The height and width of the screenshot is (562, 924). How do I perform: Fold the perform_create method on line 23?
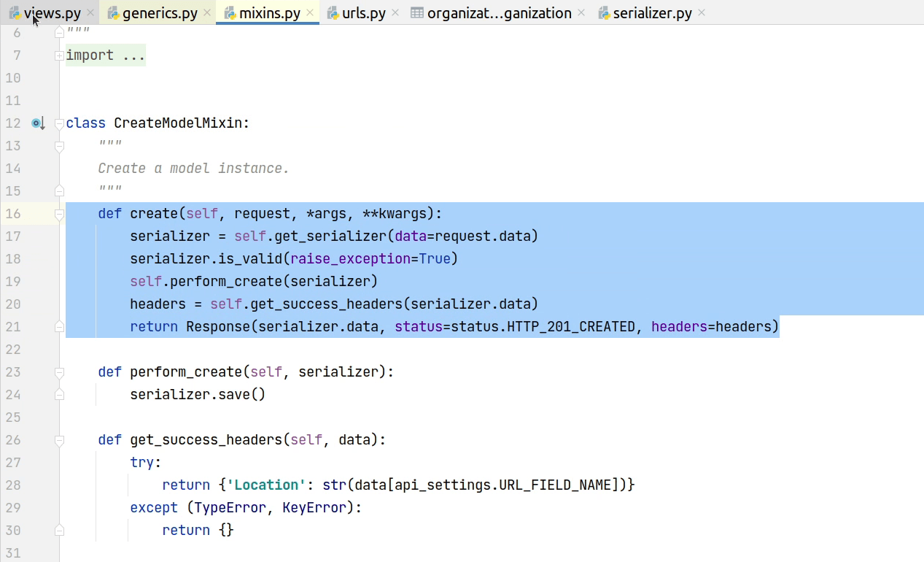tap(59, 372)
